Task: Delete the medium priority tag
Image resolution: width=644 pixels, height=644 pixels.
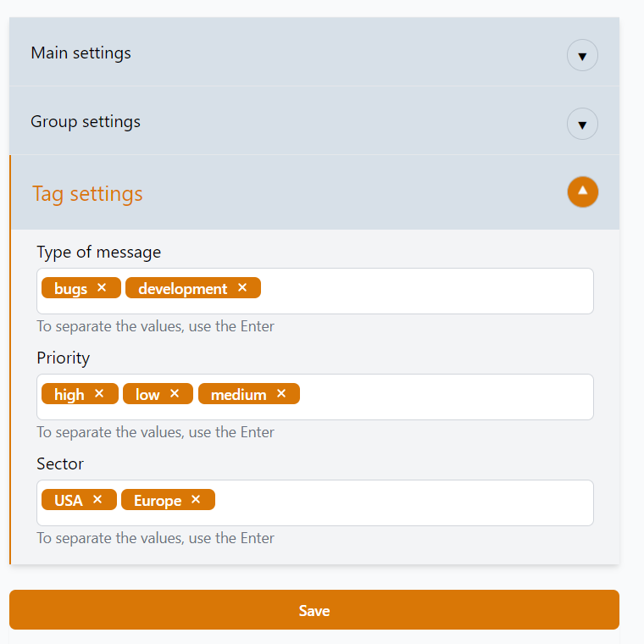Action: point(281,394)
